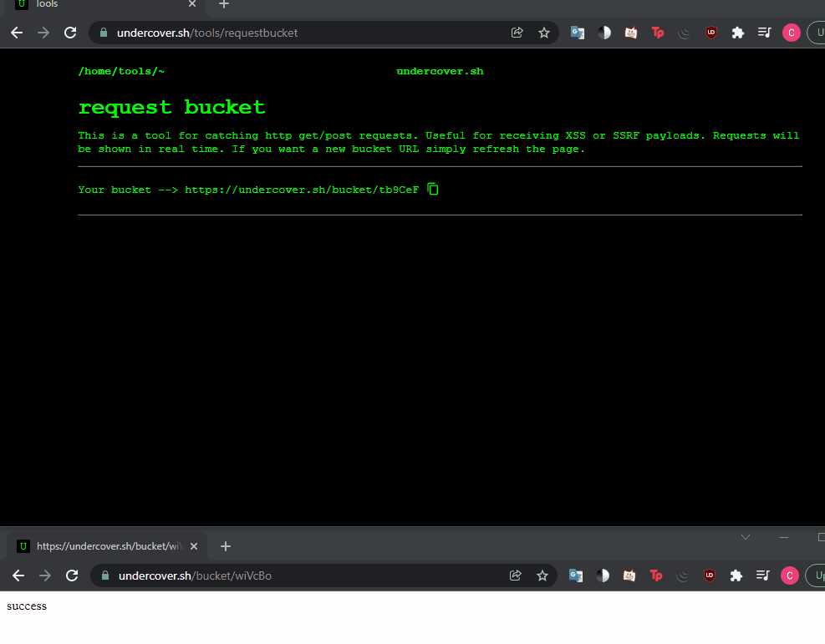
Task: Open the cat-face extension in bottom window
Action: [629, 576]
